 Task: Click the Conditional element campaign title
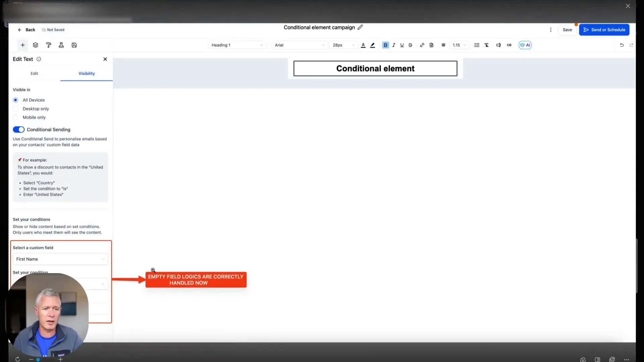(x=319, y=27)
